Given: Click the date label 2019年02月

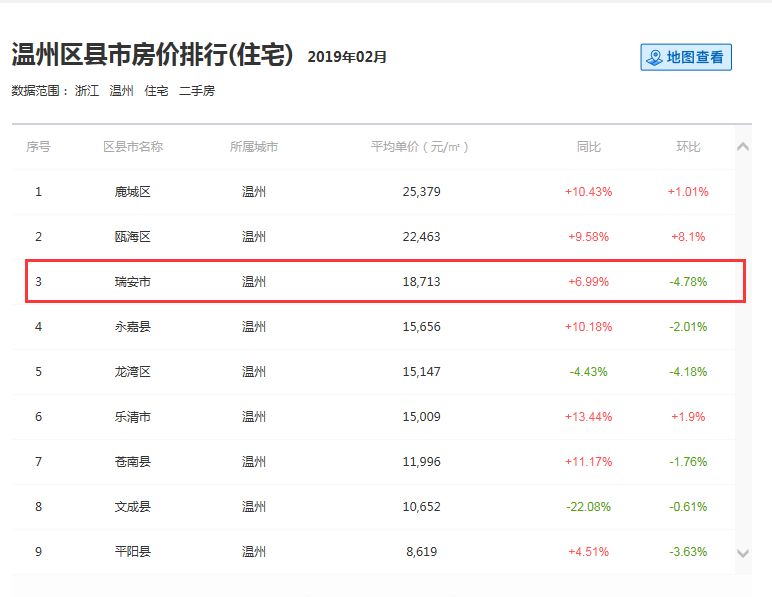Looking at the screenshot, I should (347, 57).
